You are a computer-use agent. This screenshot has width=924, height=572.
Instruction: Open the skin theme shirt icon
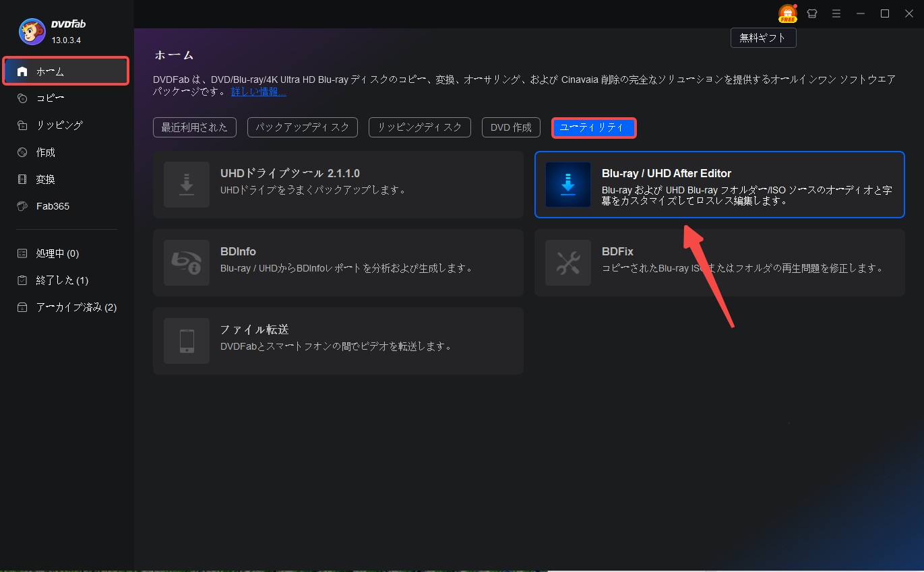812,13
